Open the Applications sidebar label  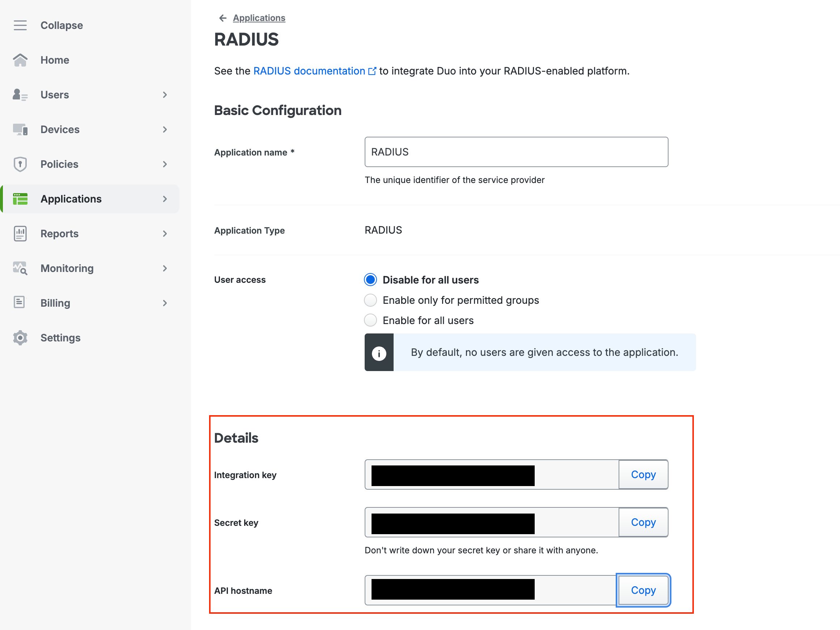tap(71, 199)
